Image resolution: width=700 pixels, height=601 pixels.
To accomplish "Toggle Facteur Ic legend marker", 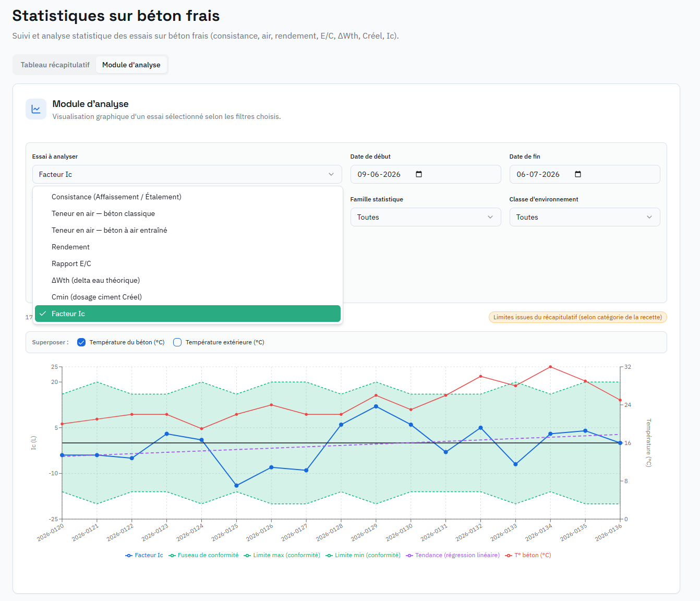I will tap(129, 556).
